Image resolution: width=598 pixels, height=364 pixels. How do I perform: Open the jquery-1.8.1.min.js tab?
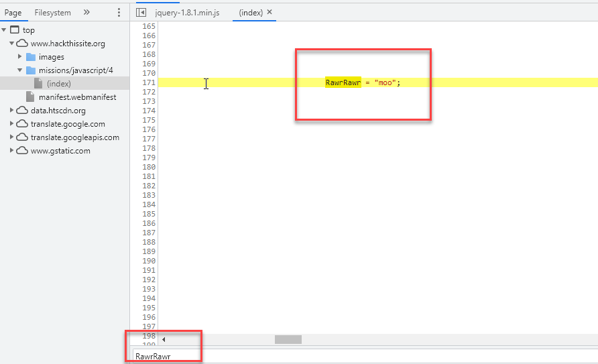coord(187,13)
